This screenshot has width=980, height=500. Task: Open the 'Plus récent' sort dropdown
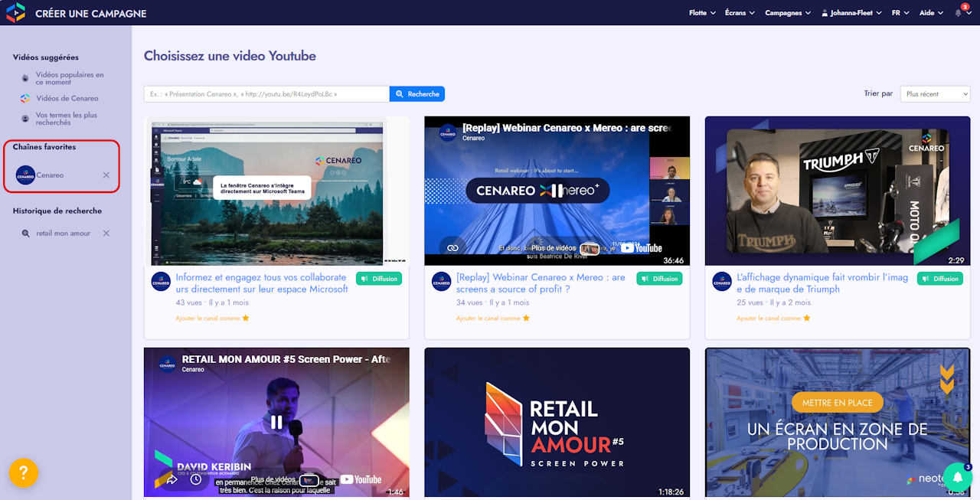935,94
